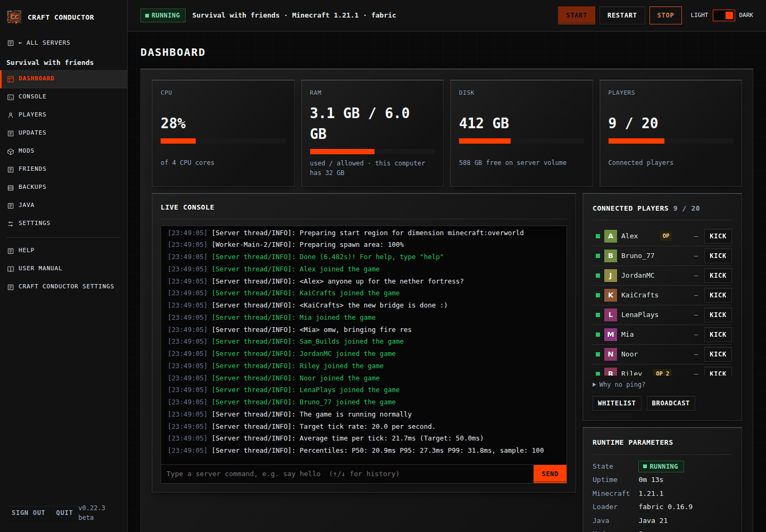This screenshot has height=532, width=766.
Task: Open the Mods section
Action: pos(64,151)
